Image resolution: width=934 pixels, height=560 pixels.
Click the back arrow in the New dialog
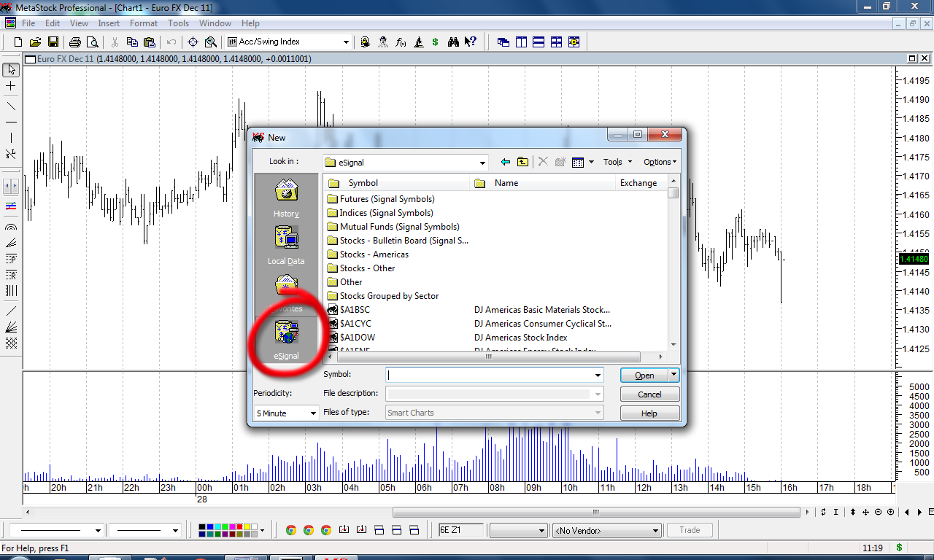[x=505, y=162]
